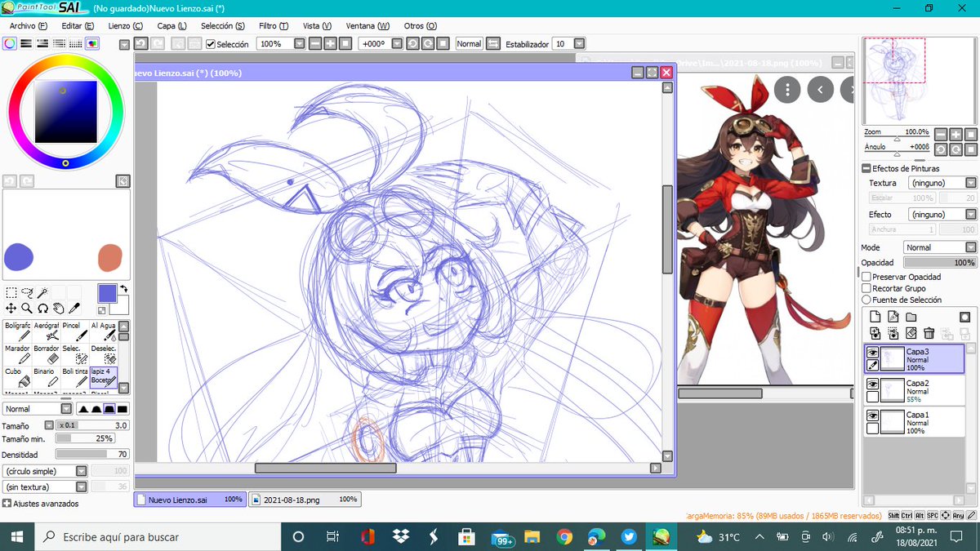Toggle the swatches panel button
980x551 pixels.
[x=75, y=43]
